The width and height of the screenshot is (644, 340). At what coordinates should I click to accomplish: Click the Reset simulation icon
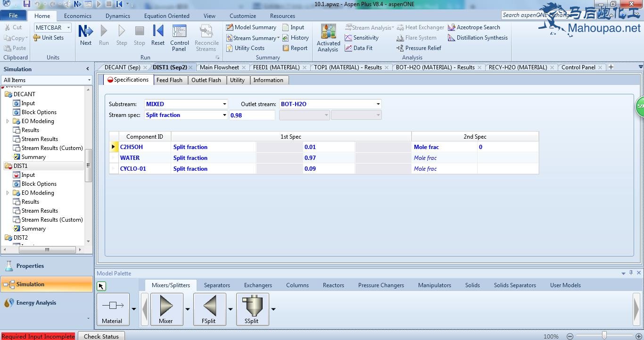point(158,35)
